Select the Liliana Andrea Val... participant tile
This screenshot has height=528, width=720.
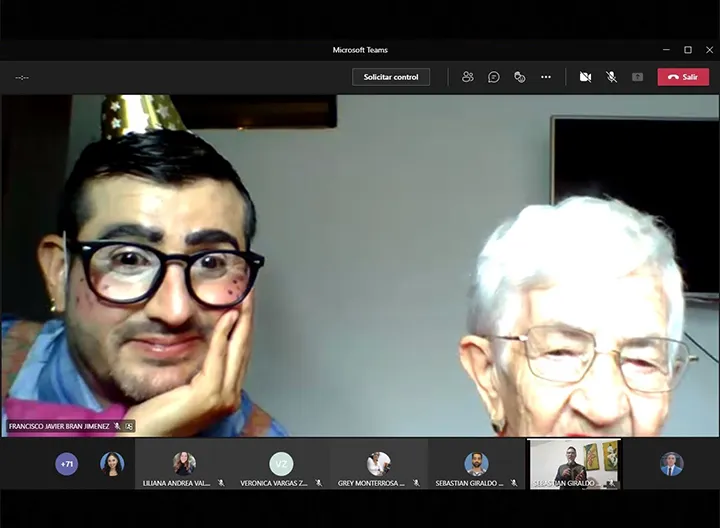coord(184,464)
